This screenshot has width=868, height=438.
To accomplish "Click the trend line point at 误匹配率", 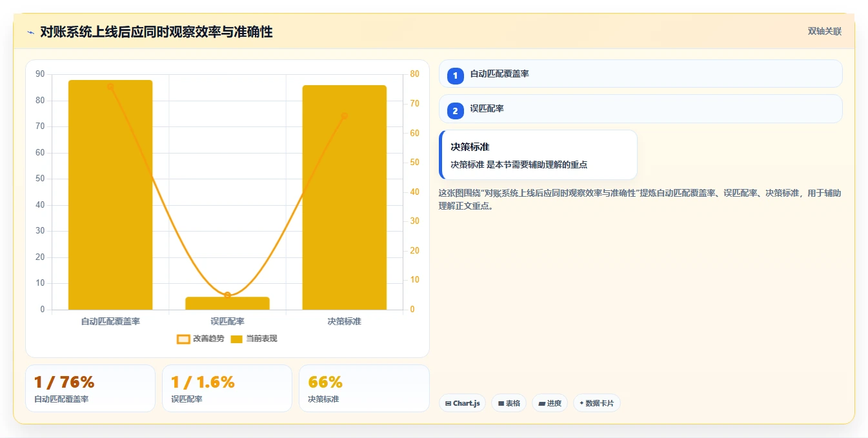I will (x=227, y=295).
